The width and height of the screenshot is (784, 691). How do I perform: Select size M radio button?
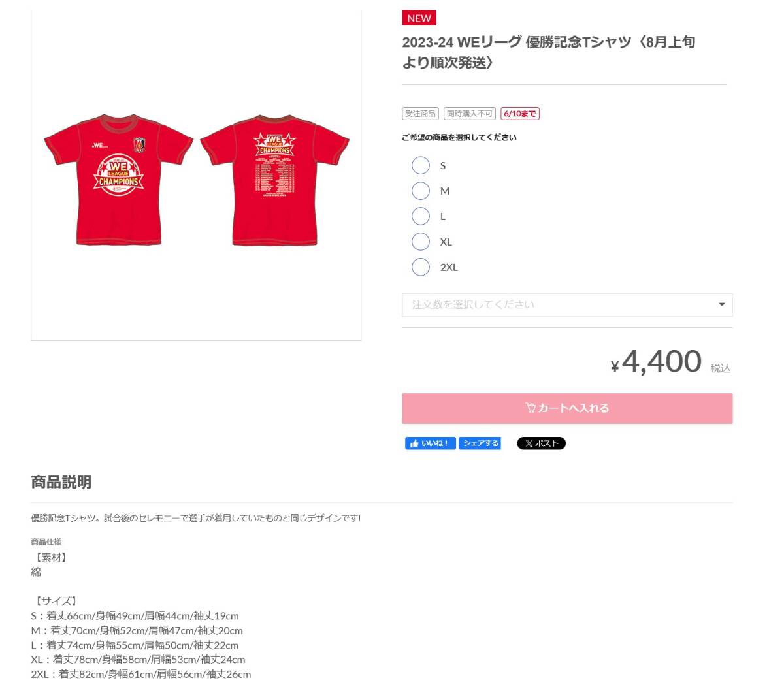tap(421, 191)
